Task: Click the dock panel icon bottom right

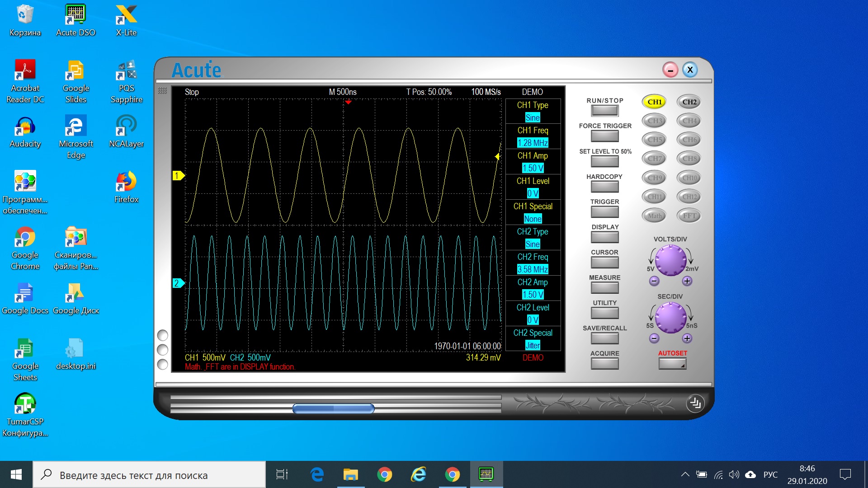Action: [x=695, y=403]
